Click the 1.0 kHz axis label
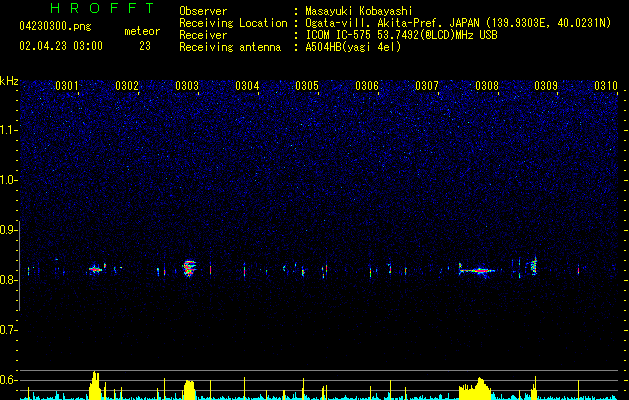The image size is (629, 400). (x=8, y=180)
